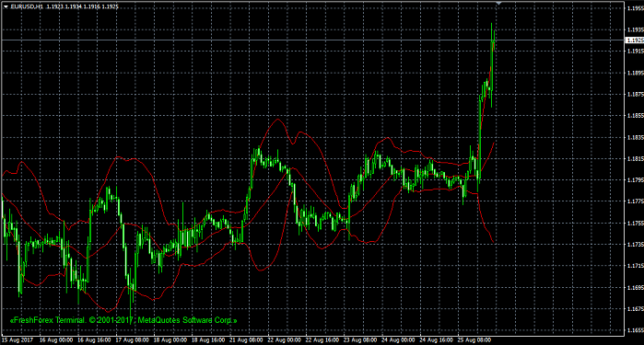644x345 pixels.
Task: Click the upper Bollinger band peak on 22 Aug
Action: [x=278, y=120]
